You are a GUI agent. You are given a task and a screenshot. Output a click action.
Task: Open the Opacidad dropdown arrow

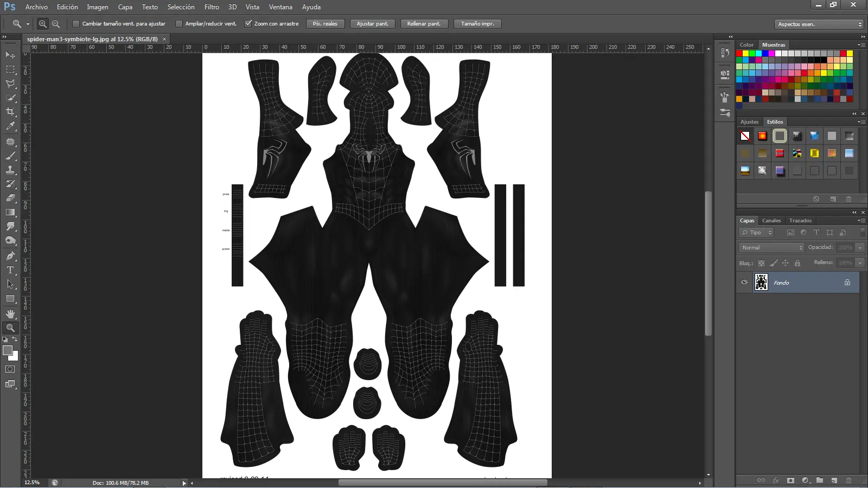coord(860,248)
